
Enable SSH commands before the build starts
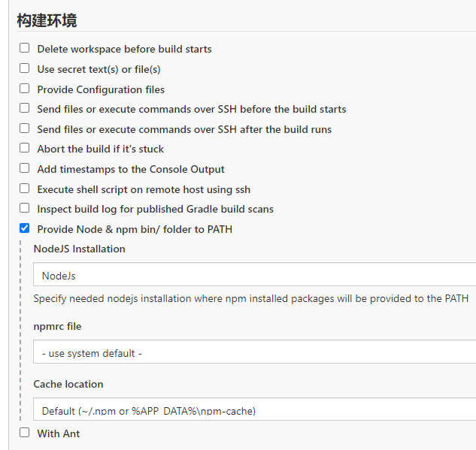[25, 108]
